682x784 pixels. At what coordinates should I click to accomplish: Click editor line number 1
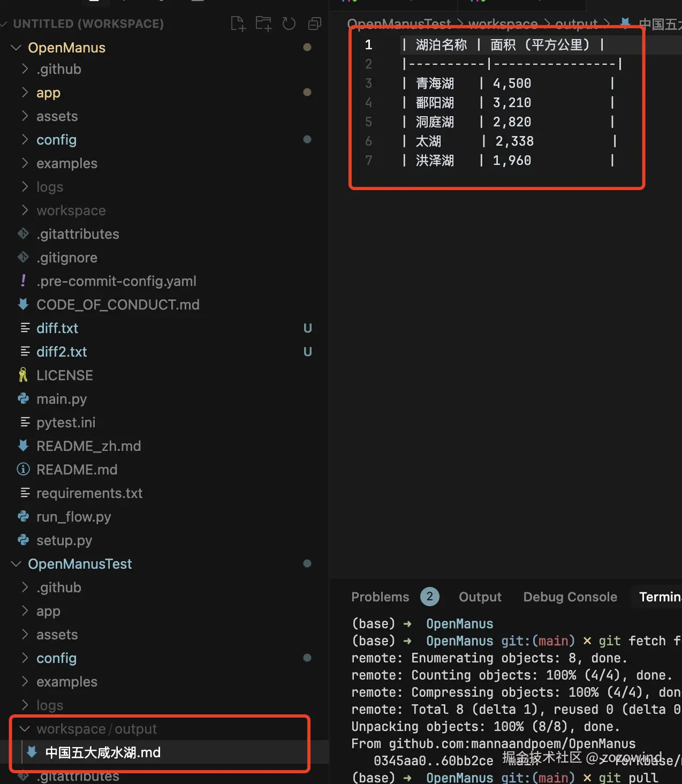tap(368, 44)
